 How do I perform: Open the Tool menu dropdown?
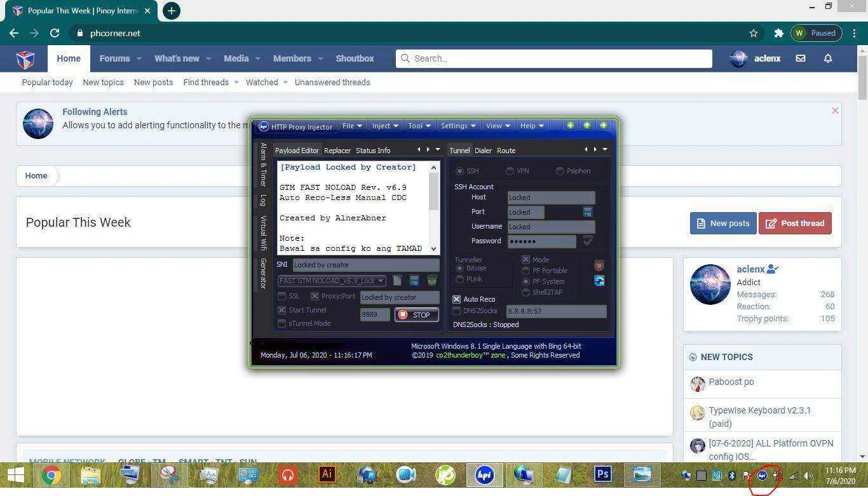pos(419,126)
